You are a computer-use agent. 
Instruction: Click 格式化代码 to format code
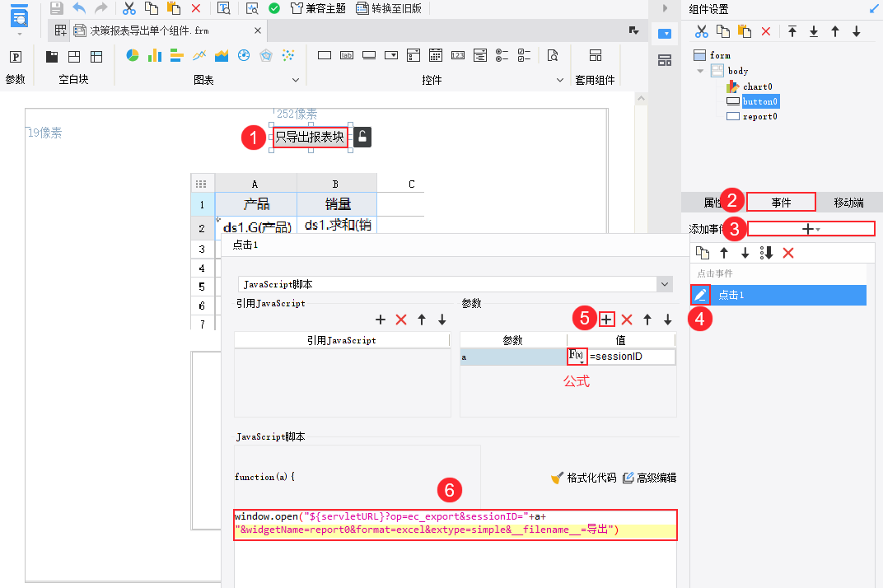[x=585, y=478]
